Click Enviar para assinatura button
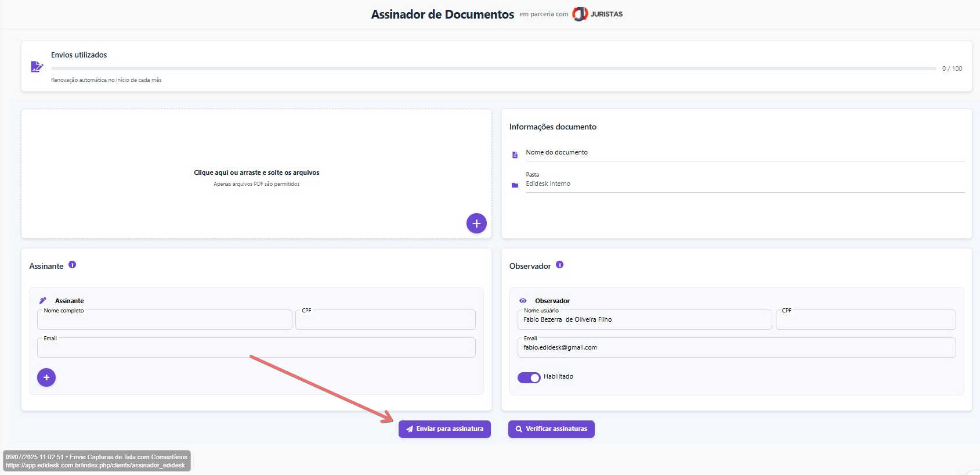 444,429
